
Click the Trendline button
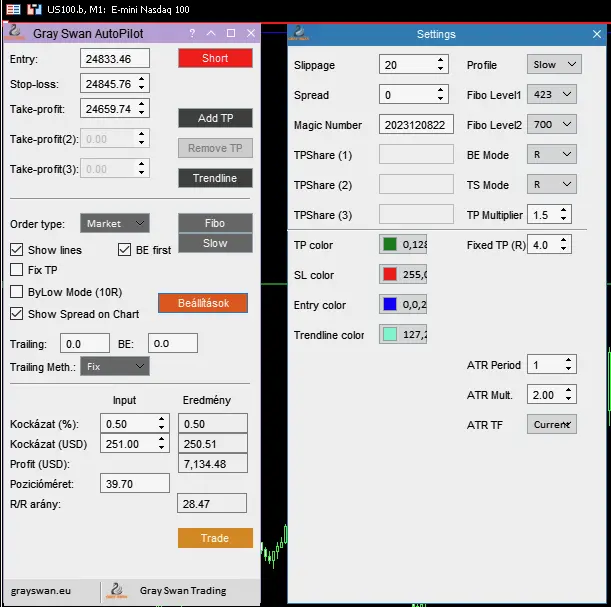coord(215,178)
